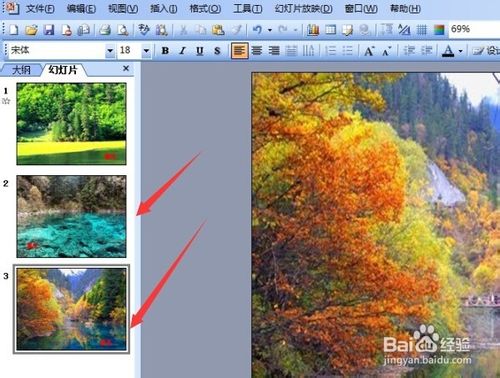The height and width of the screenshot is (378, 500).
Task: Apply bulleted list formatting
Action: point(348,51)
